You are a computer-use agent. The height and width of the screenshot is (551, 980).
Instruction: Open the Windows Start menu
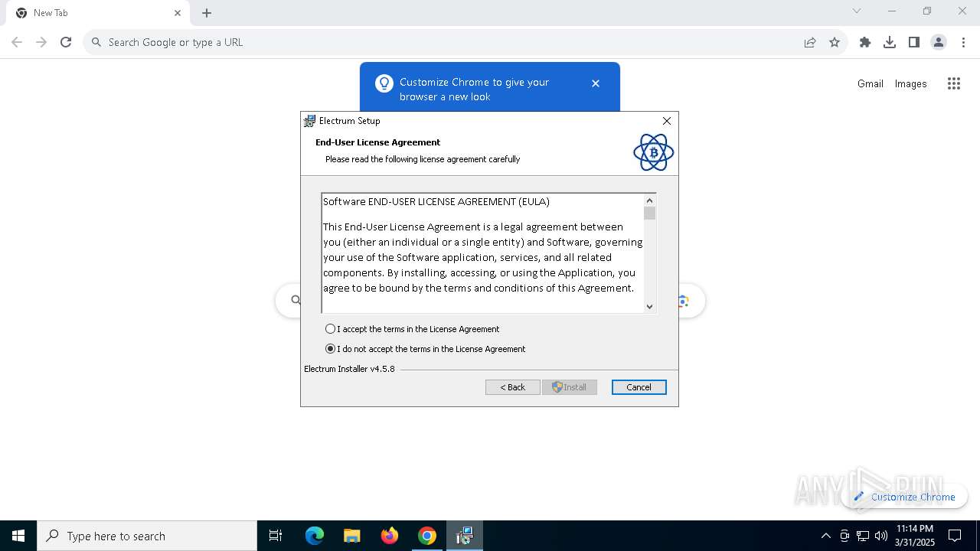click(18, 536)
